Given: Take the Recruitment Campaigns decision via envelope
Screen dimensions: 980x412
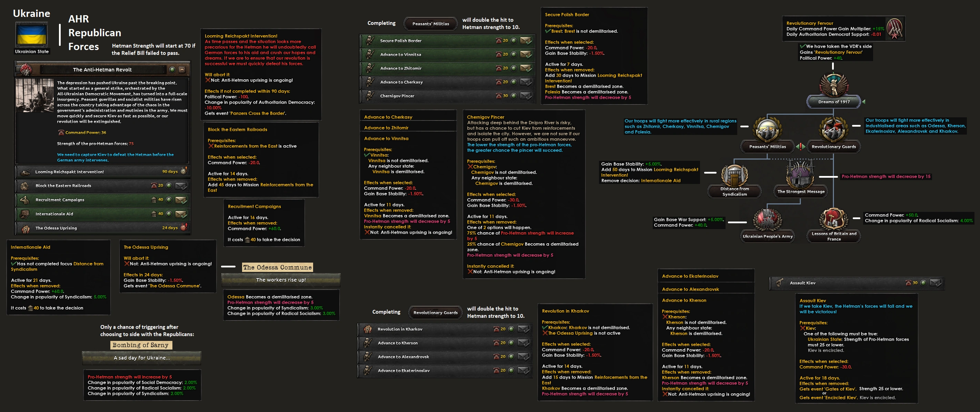Looking at the screenshot, I should coord(181,200).
